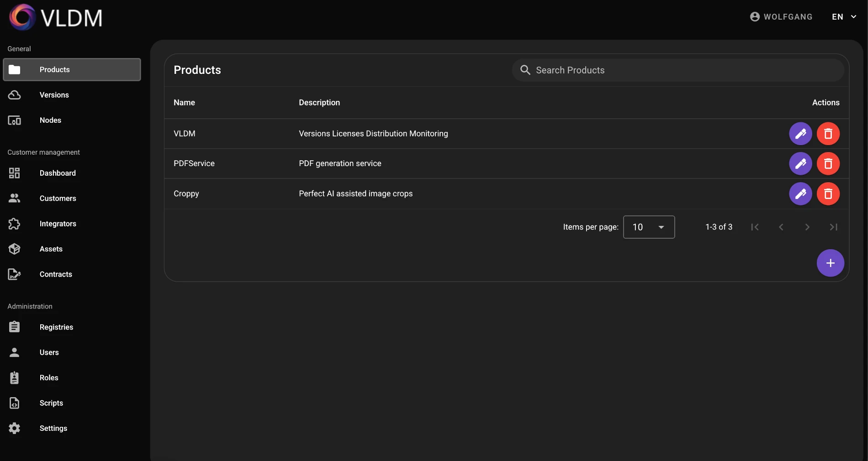Jump to the last page of results
The height and width of the screenshot is (461, 868).
click(833, 227)
